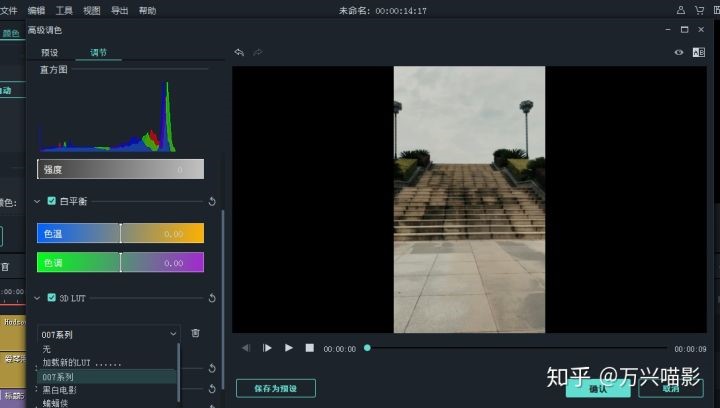This screenshot has width=720, height=408.
Task: Click the previous frame playback button
Action: [x=246, y=348]
